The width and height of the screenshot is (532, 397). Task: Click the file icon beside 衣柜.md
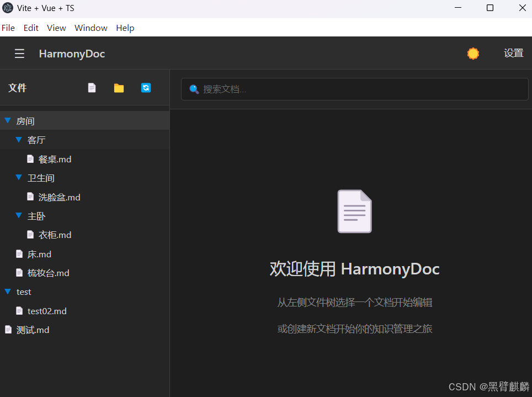point(30,234)
